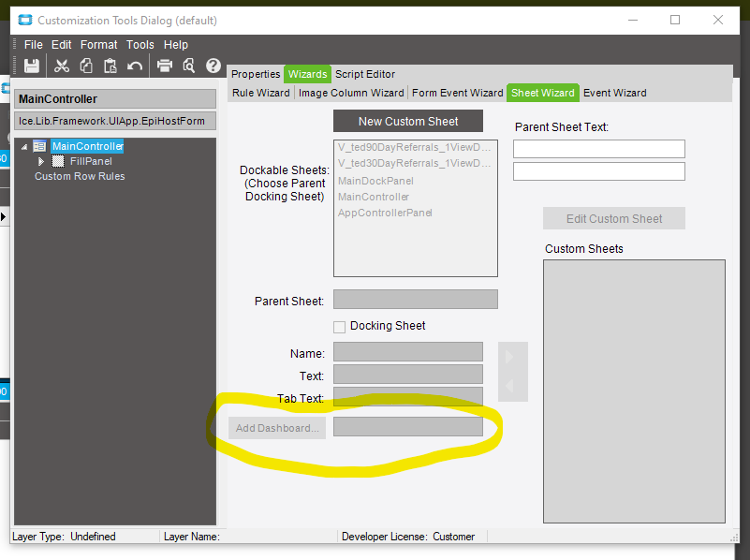Switch to the Properties tab
The width and height of the screenshot is (750, 560).
pos(256,74)
